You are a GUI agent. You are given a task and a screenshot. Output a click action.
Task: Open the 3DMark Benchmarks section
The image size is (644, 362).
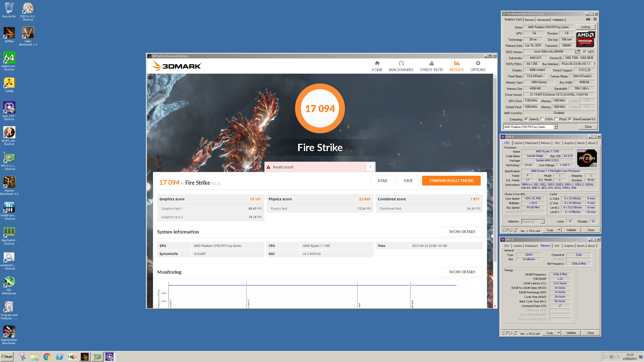(x=401, y=66)
